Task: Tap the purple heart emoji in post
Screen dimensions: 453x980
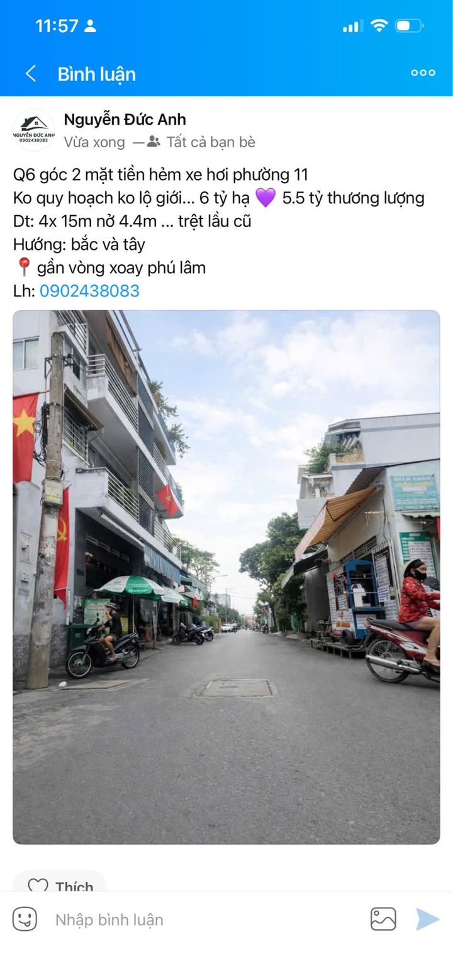Action: click(x=266, y=198)
